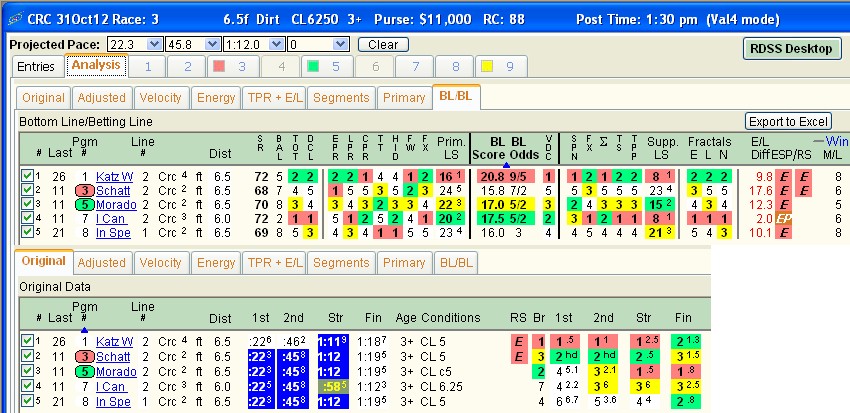Toggle Morado checkbox in Original Data table
The height and width of the screenshot is (413, 850).
click(x=27, y=371)
